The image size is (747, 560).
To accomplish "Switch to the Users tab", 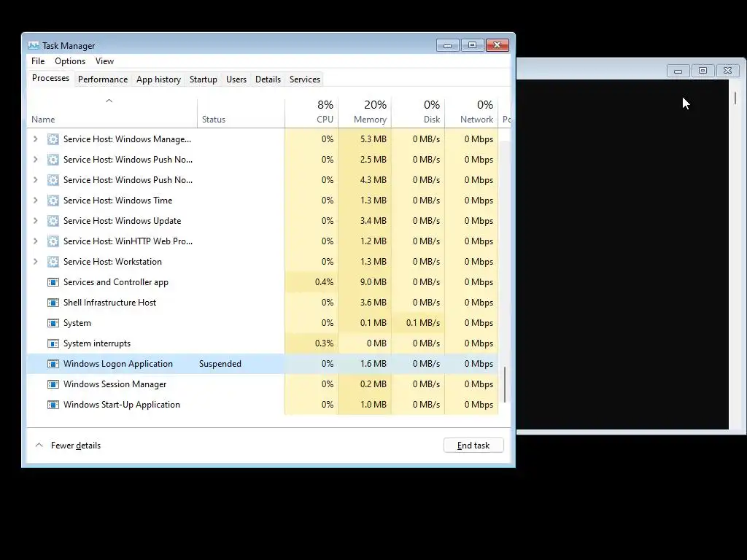I will [x=236, y=79].
